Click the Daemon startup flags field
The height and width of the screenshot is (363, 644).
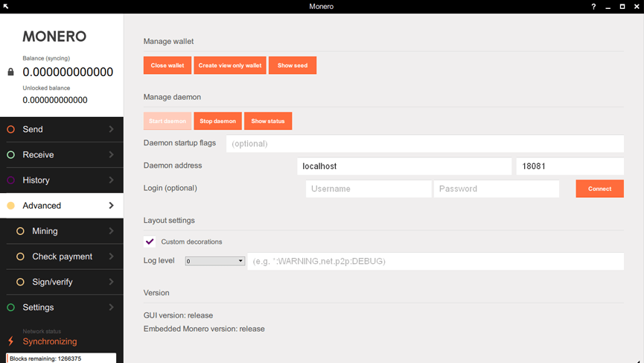tap(424, 144)
